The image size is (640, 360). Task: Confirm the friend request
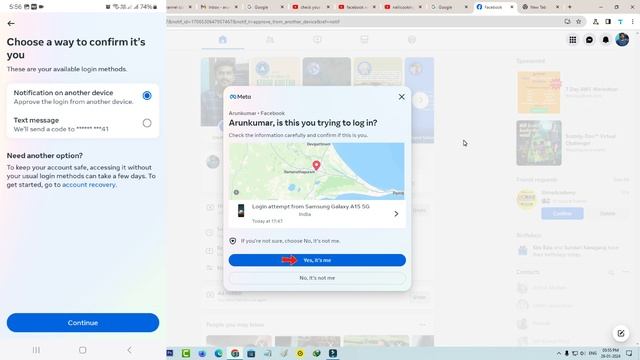click(562, 213)
